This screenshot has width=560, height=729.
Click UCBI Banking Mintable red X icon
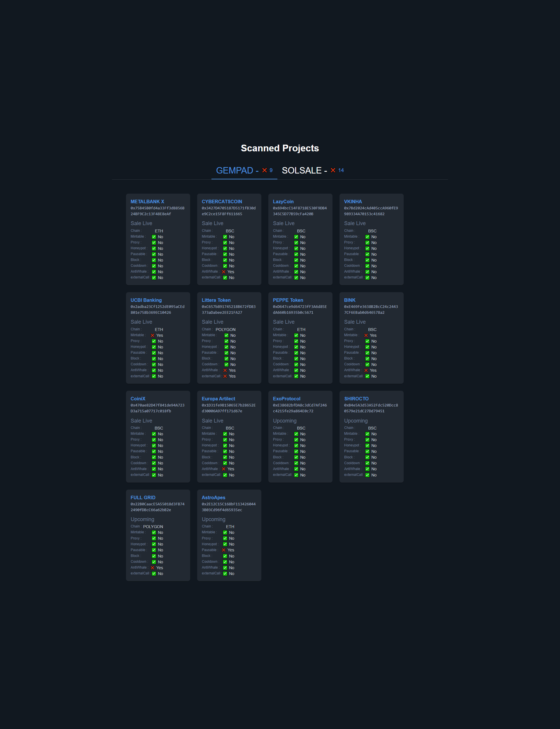(x=153, y=336)
